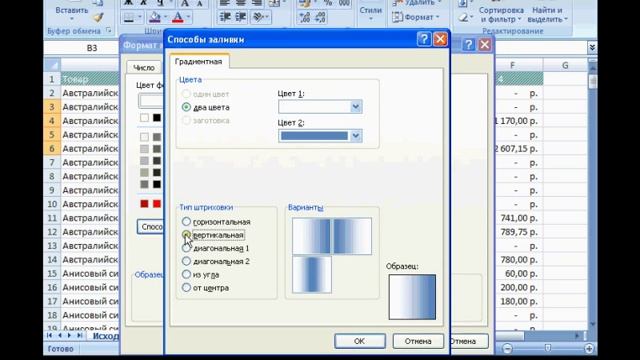Select от центра shading style
Screen dimensions: 640x360
(x=186, y=288)
